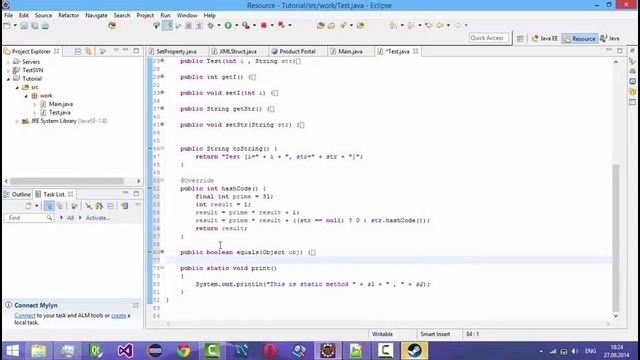The image size is (640, 360).
Task: Switch to the SetProperty.java tab
Action: [176, 51]
